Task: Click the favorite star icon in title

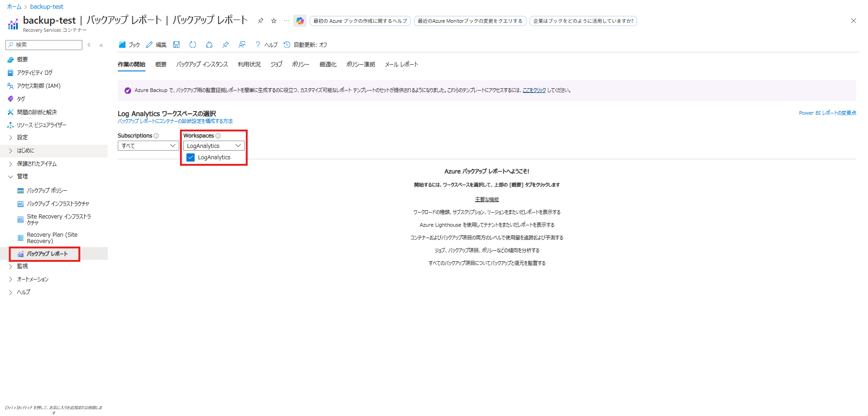Action: [x=274, y=21]
